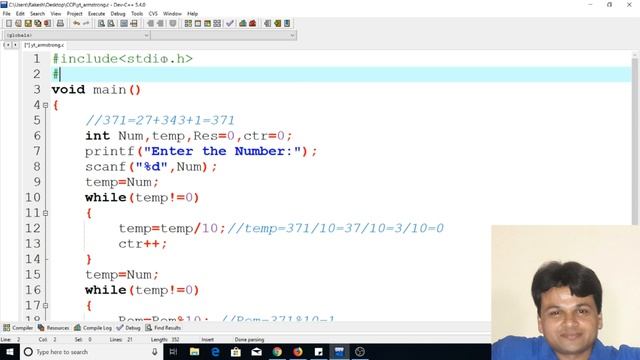Open Firefox from the taskbar
The height and width of the screenshot is (360, 640).
(x=298, y=352)
